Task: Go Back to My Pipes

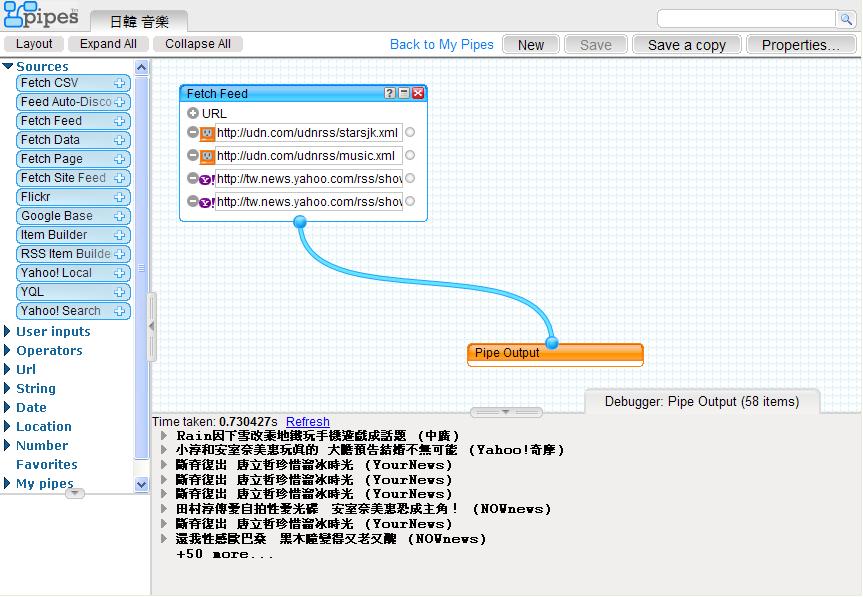Action: pos(441,45)
